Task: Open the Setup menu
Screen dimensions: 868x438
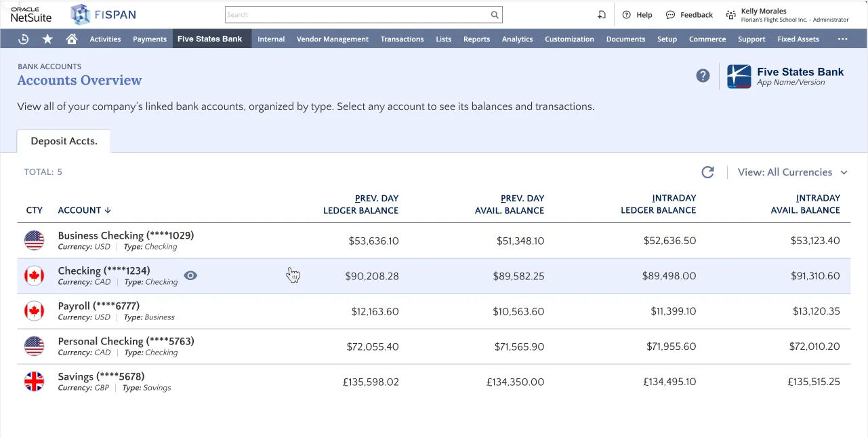Action: pos(667,39)
